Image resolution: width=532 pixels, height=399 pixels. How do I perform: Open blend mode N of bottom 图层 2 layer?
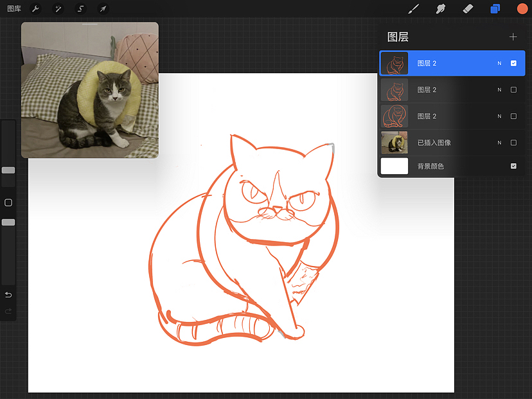click(499, 116)
